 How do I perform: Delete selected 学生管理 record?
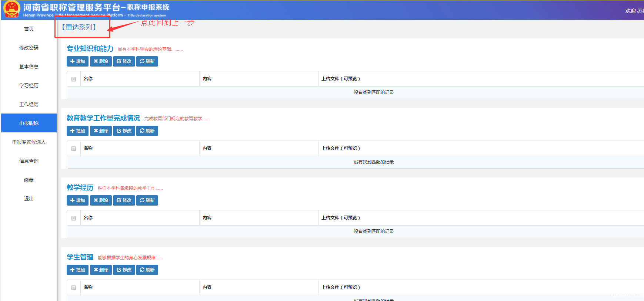tap(101, 270)
